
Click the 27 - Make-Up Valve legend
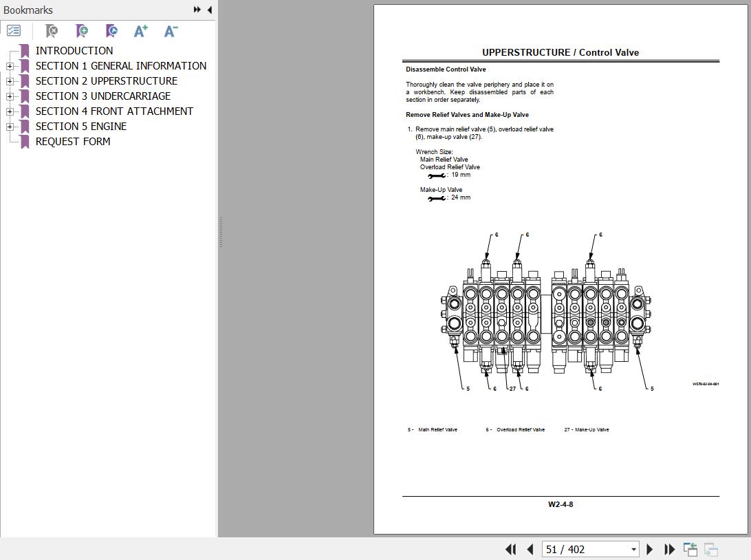coord(587,430)
